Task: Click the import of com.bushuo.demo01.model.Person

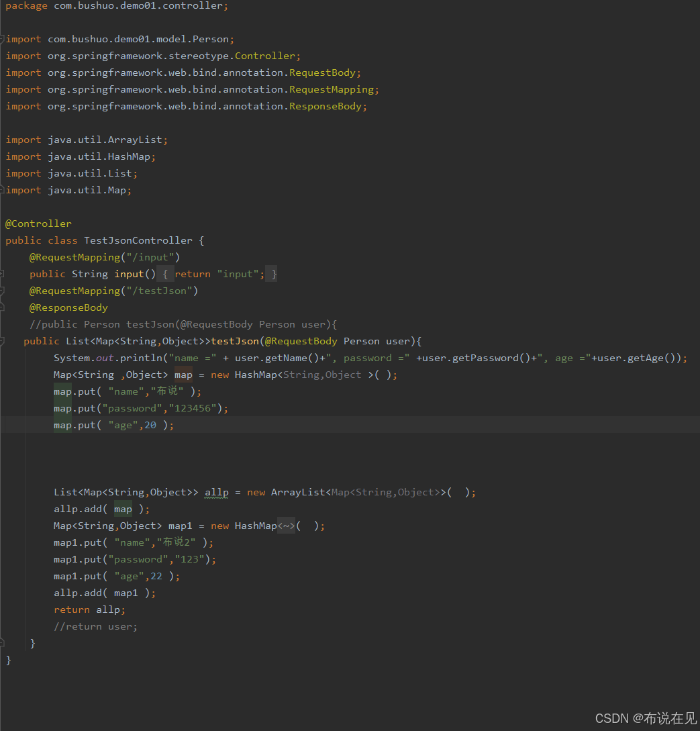Action: click(x=119, y=39)
